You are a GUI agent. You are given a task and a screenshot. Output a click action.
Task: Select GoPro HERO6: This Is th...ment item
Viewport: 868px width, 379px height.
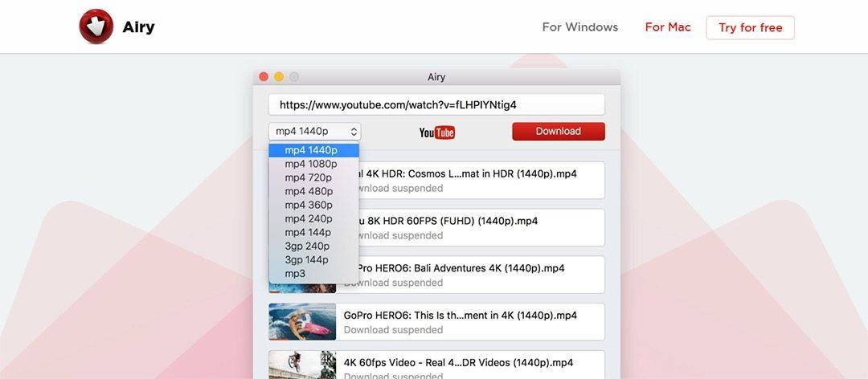coord(436,321)
